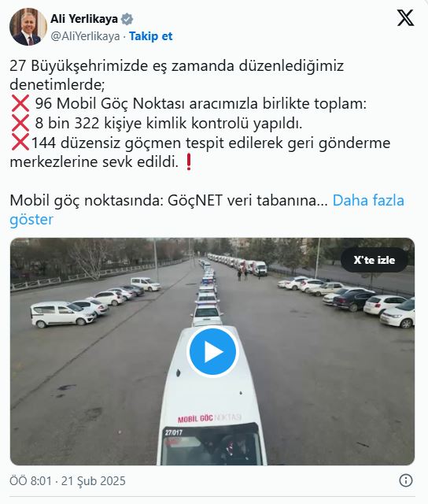Open the info icon below the video

406,480
